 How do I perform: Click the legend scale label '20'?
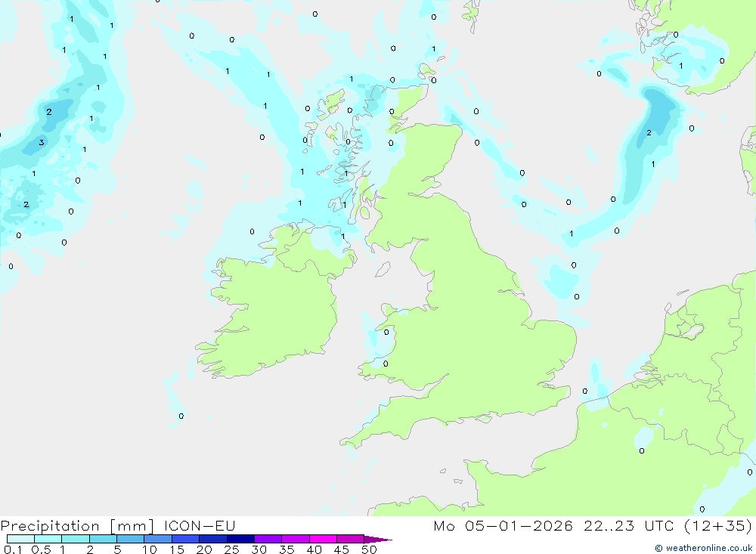tap(204, 549)
